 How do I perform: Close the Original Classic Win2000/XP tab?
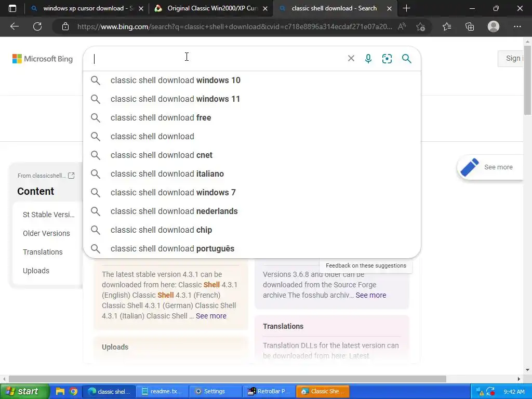coord(265,8)
